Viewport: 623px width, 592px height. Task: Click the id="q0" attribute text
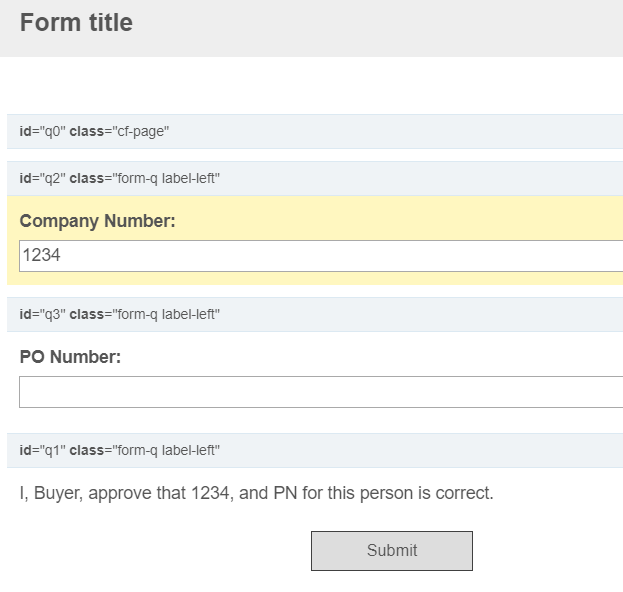coord(43,132)
